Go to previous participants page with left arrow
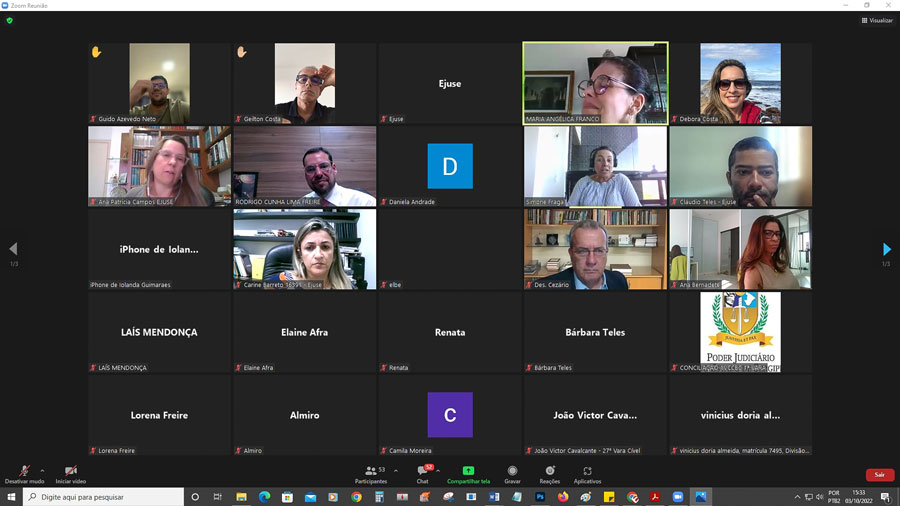 (x=13, y=249)
